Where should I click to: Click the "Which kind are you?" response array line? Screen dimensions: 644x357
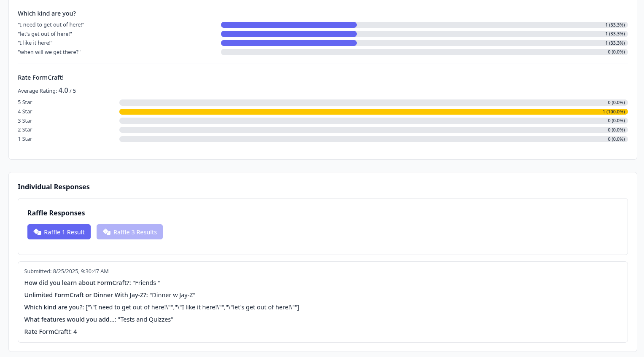162,307
